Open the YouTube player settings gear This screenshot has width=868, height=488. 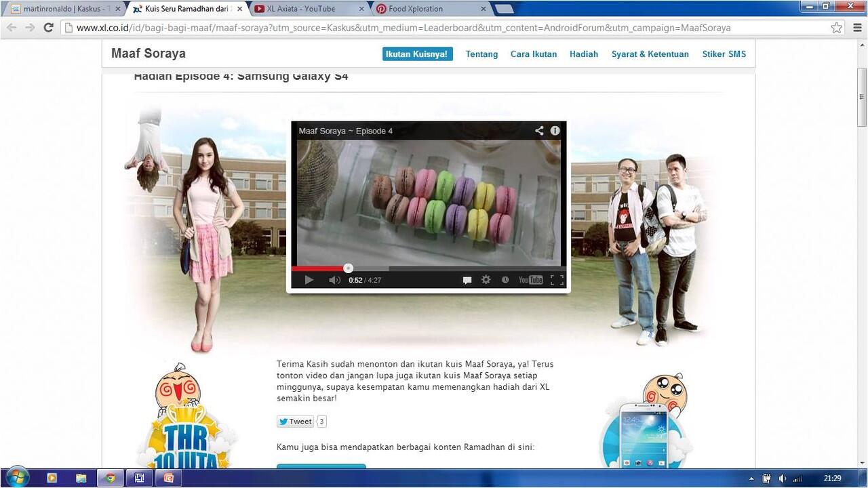coord(486,279)
